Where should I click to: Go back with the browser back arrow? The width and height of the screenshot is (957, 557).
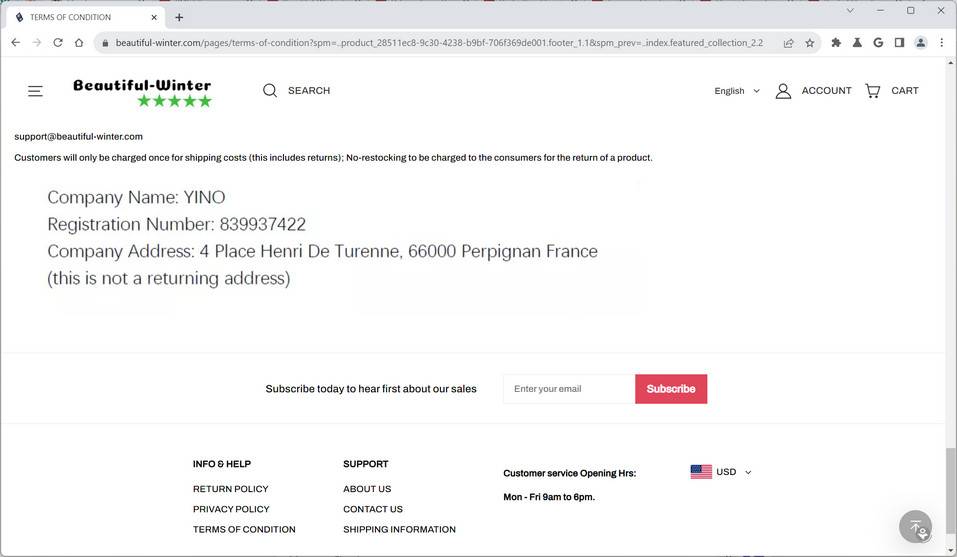[x=16, y=43]
